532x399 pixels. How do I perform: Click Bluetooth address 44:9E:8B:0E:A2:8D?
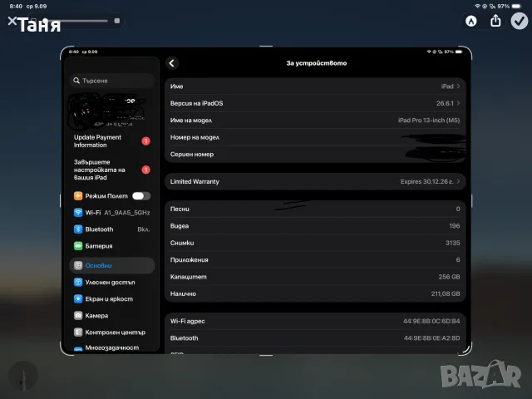(431, 338)
